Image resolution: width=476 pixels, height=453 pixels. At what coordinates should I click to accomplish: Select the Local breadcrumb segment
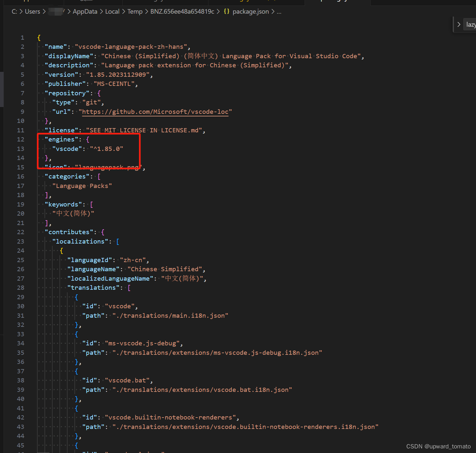(112, 11)
